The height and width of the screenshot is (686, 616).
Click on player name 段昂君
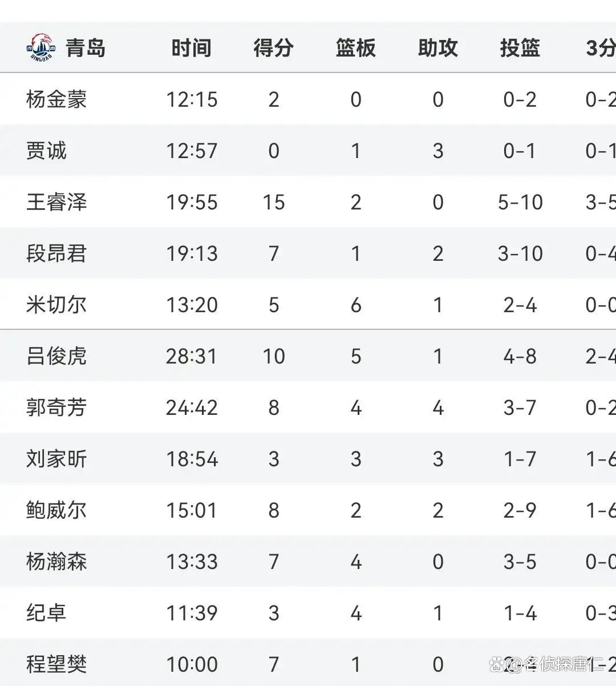(56, 253)
